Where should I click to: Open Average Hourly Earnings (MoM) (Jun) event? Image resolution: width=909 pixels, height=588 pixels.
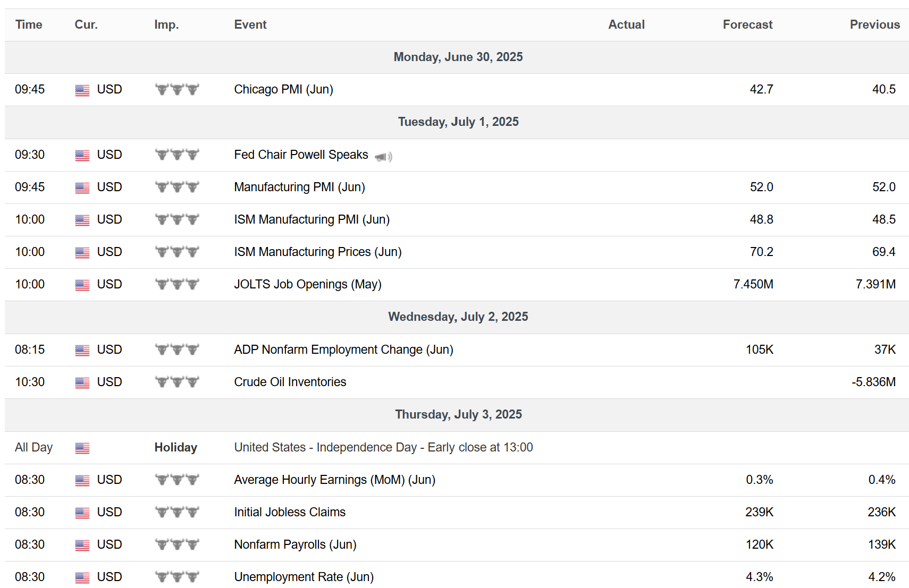pos(335,480)
